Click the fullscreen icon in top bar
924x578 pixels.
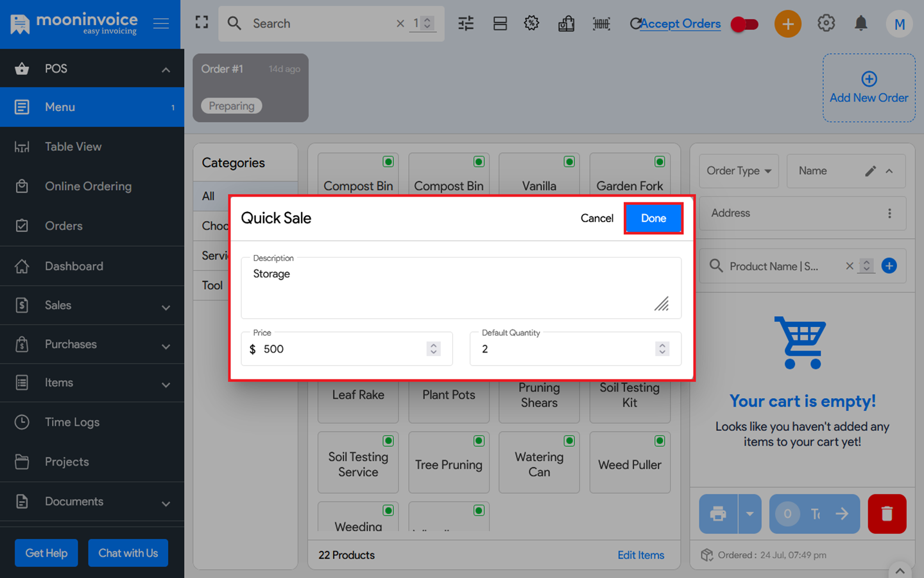pyautogui.click(x=201, y=22)
